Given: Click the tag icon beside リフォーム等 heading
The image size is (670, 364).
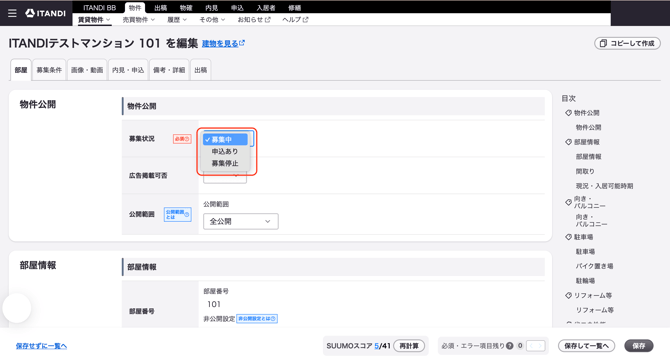Looking at the screenshot, I should tap(568, 295).
